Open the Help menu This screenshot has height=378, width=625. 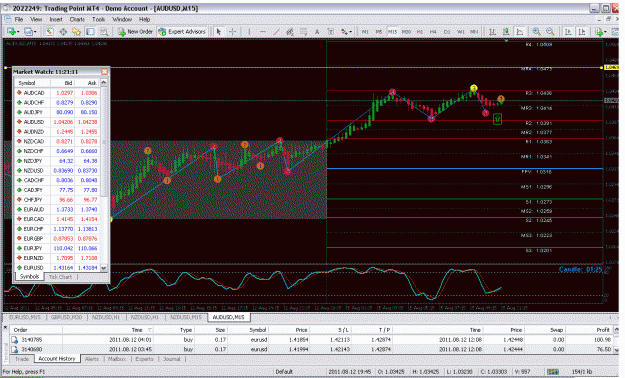point(144,19)
